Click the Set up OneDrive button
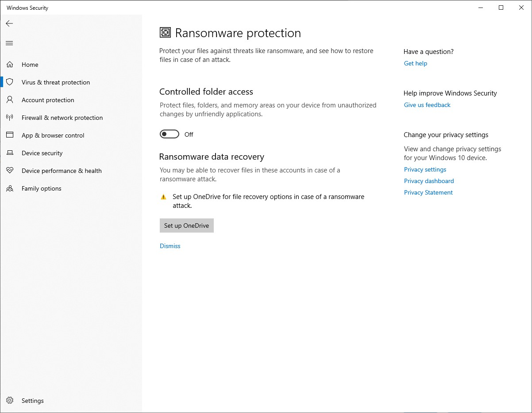 (187, 226)
